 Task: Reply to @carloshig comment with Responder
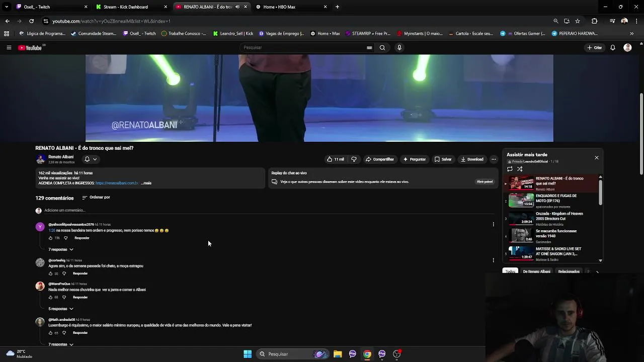pos(80,274)
